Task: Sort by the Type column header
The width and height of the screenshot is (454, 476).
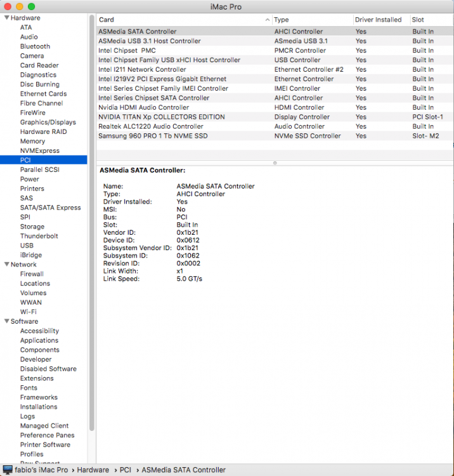Action: pyautogui.click(x=313, y=20)
